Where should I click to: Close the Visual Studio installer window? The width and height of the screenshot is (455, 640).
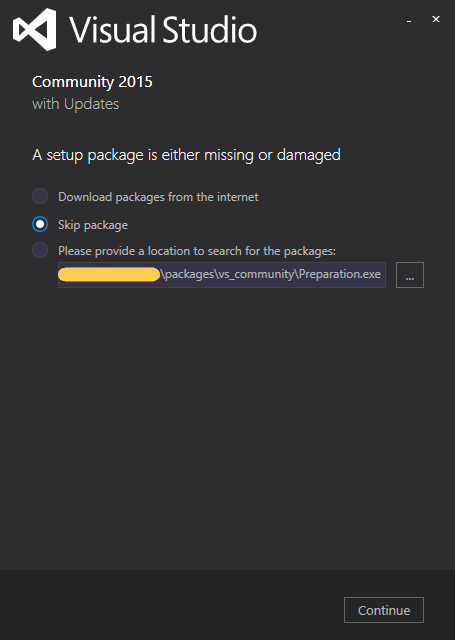pyautogui.click(x=436, y=19)
